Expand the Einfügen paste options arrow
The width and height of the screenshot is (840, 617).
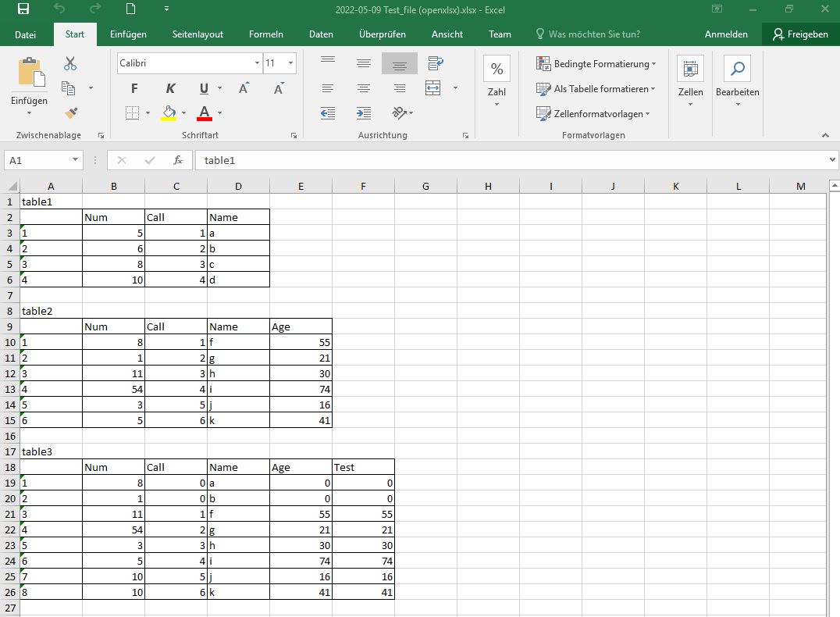[x=29, y=113]
